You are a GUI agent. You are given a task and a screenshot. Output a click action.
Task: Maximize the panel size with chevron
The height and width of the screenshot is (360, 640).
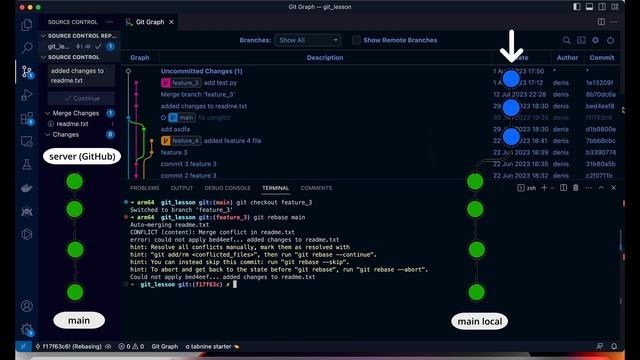(601, 188)
